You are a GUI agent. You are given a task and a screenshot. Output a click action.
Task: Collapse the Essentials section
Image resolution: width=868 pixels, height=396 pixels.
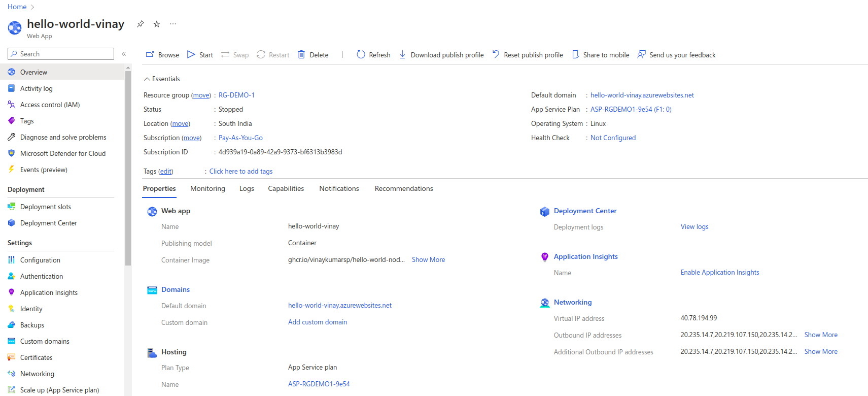click(162, 79)
